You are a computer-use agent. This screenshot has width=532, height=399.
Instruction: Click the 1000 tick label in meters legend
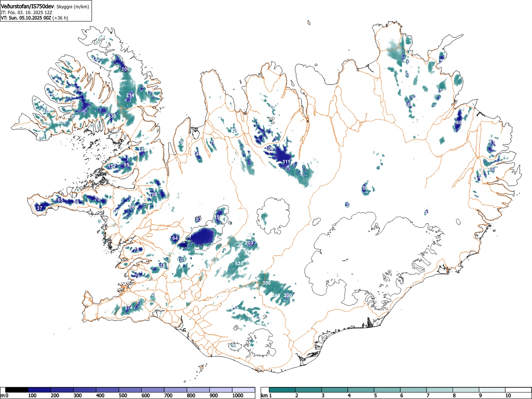(238, 396)
